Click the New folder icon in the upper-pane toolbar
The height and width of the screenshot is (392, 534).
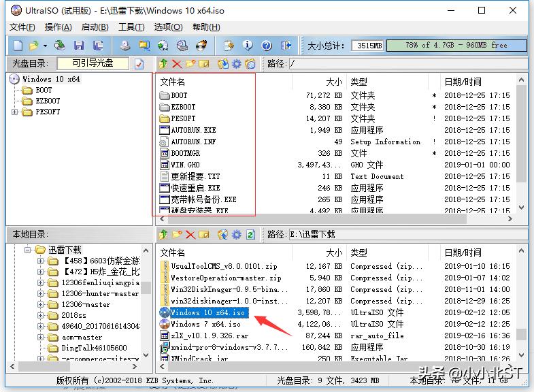tap(190, 63)
